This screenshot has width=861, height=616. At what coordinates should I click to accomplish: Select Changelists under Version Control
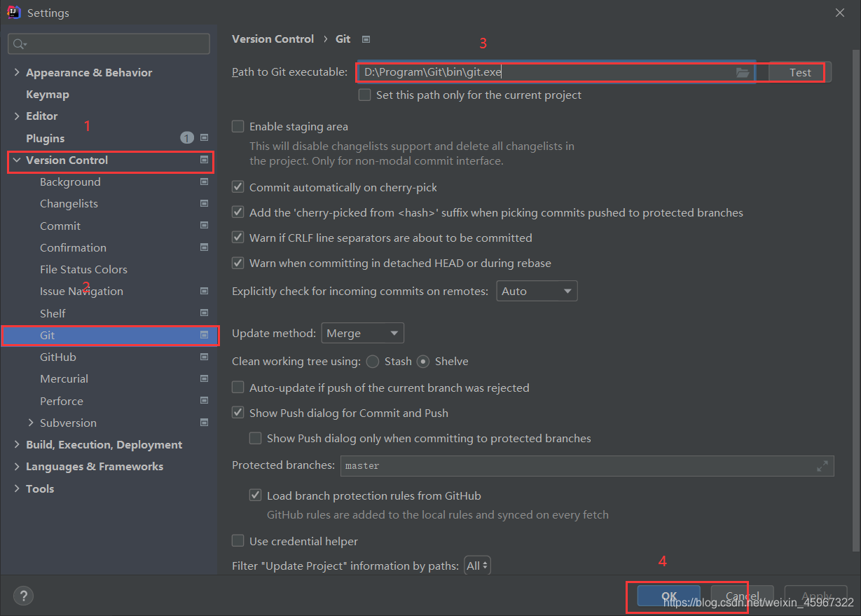click(x=69, y=203)
